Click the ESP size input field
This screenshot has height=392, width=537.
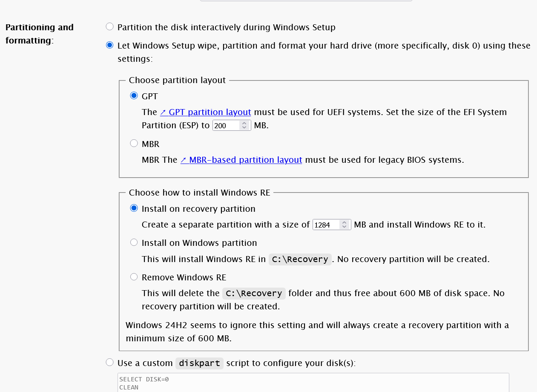pos(226,126)
